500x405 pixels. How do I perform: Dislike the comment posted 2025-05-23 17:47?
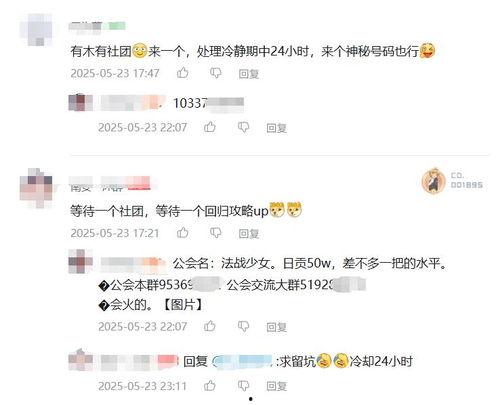216,73
